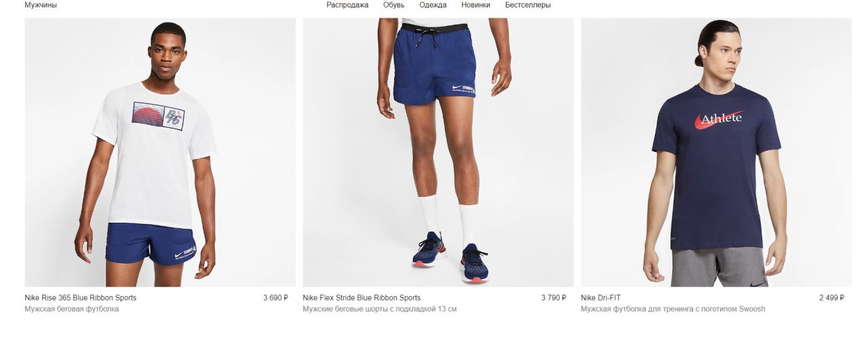Image resolution: width=868 pixels, height=353 pixels.
Task: Open the Бестселлеры navigation link
Action: pos(528,5)
